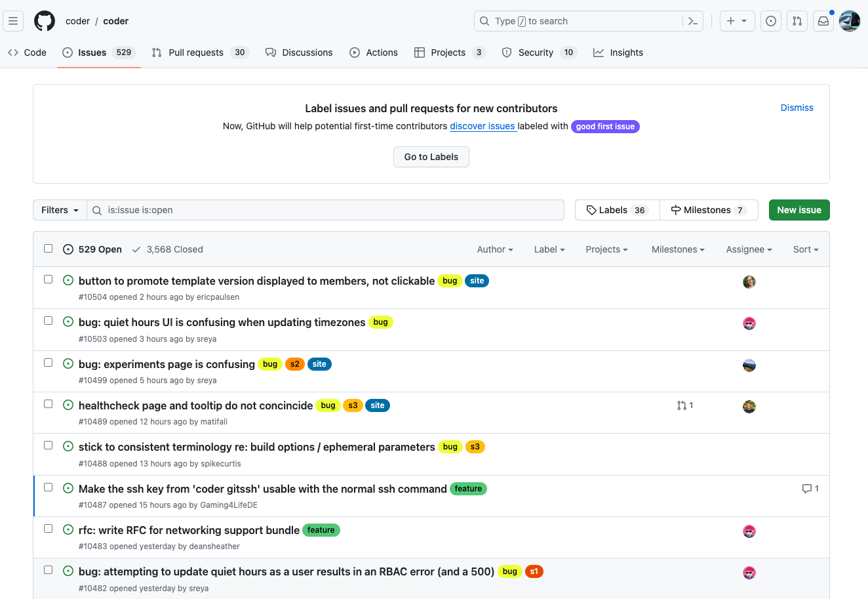Viewport: 868px width, 599px height.
Task: Check the select-all issues checkbox
Action: pos(48,248)
